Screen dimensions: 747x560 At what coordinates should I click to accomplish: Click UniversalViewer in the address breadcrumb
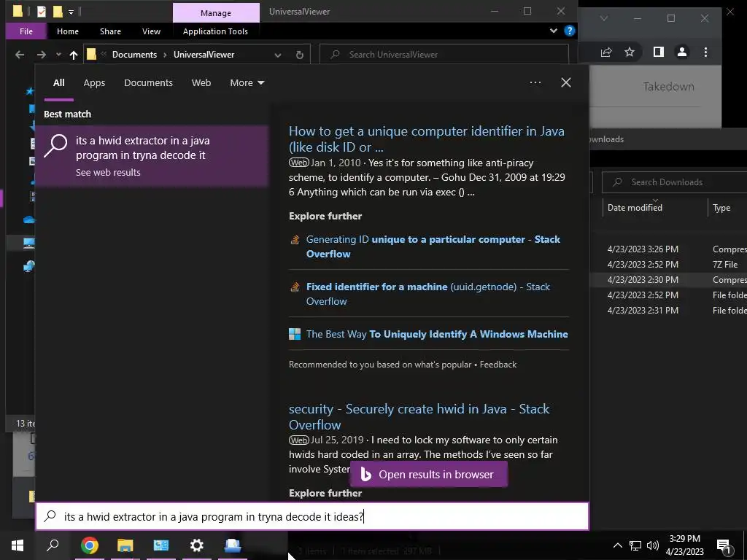204,54
